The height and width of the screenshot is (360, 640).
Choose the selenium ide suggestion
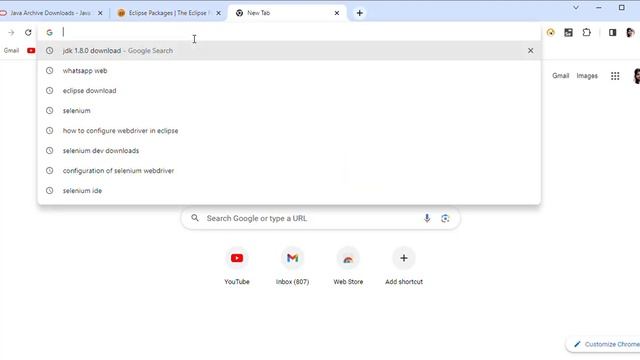pyautogui.click(x=289, y=191)
